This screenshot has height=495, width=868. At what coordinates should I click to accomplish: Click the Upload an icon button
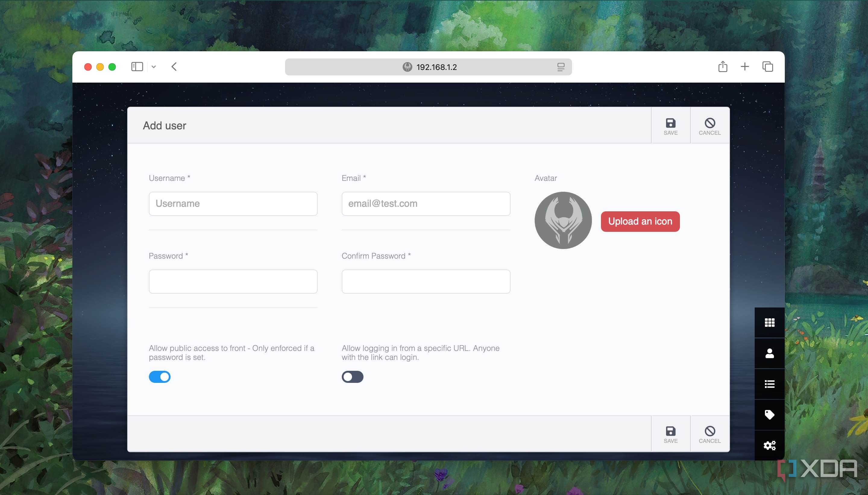pyautogui.click(x=640, y=221)
